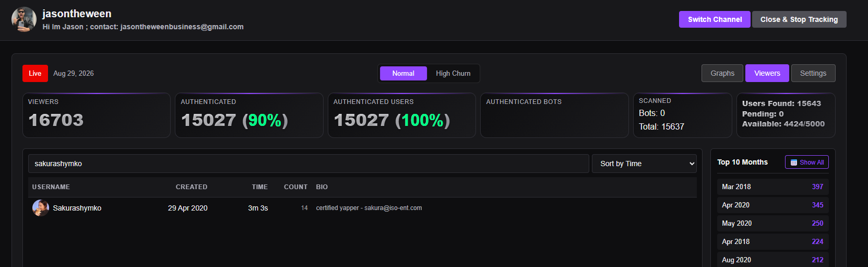Click the BIO column header
The height and width of the screenshot is (267, 868).
point(322,187)
